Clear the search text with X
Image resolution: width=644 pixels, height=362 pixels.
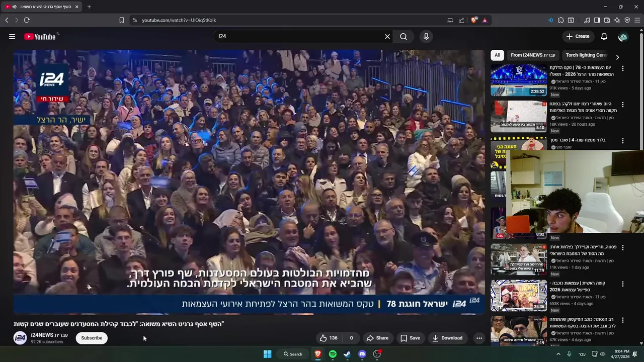(387, 36)
